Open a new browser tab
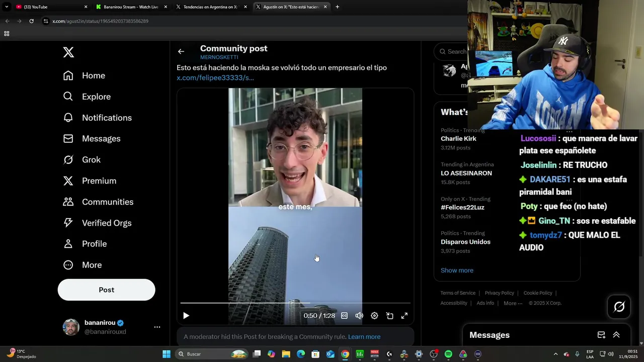 tap(337, 7)
